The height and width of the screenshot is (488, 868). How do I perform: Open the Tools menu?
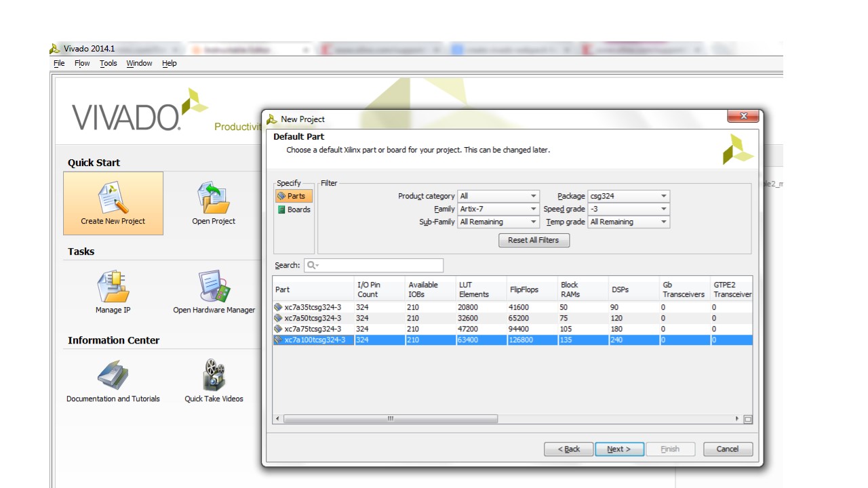[108, 63]
